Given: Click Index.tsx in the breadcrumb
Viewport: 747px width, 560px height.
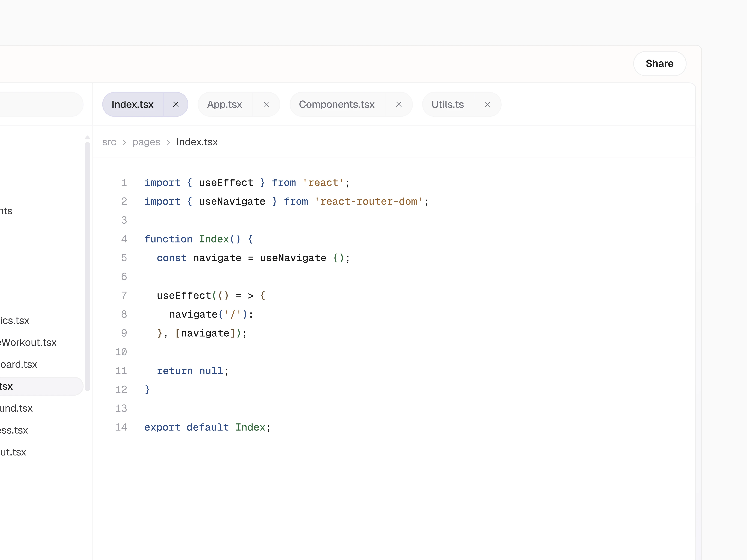Looking at the screenshot, I should click(197, 142).
